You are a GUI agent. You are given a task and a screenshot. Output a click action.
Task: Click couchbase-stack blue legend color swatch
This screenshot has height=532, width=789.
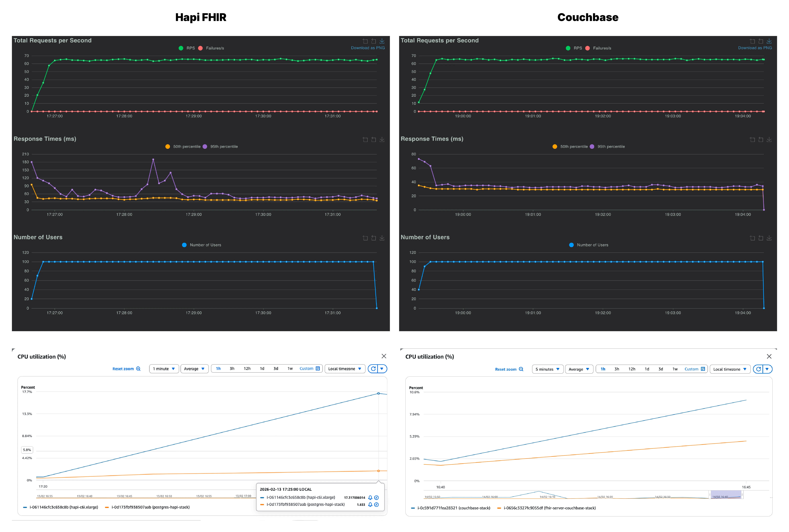tap(413, 508)
